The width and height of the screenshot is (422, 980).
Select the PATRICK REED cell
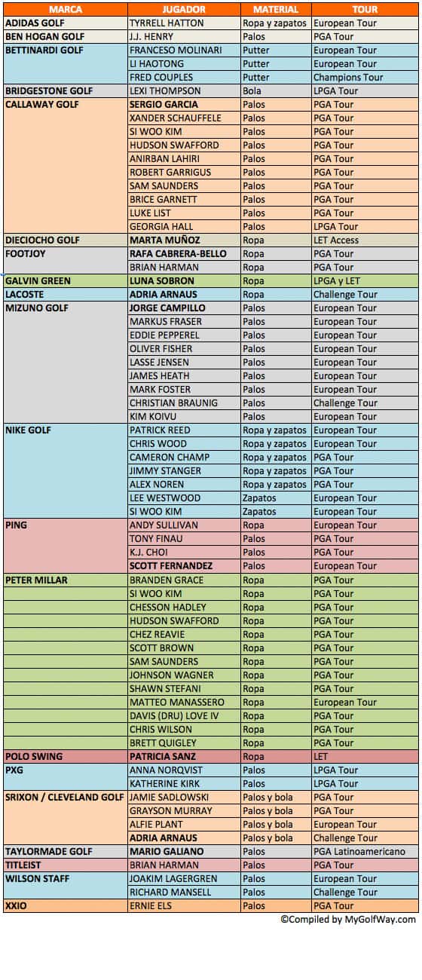pyautogui.click(x=184, y=430)
